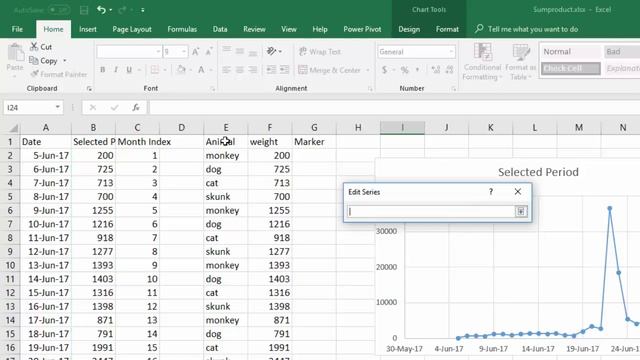Click the Increase Font Size icon
Image resolution: width=640 pixels, height=360 pixels.
196,52
